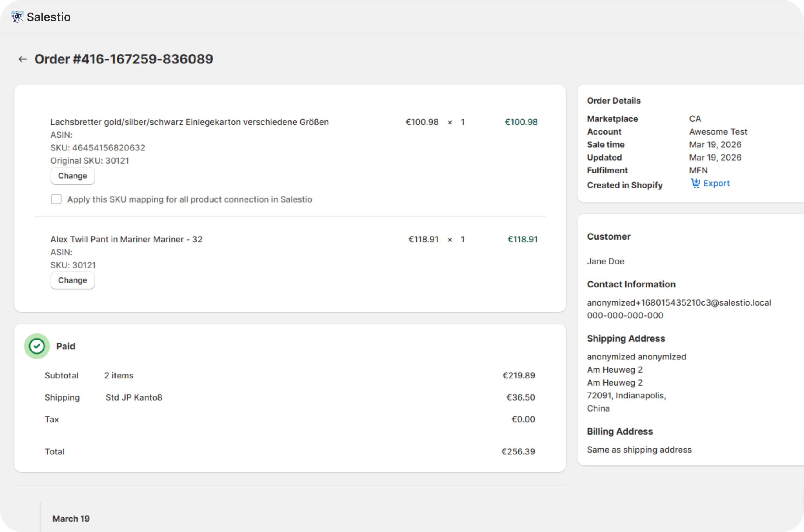Select the March 19 timeline marker
804x532 pixels.
71,519
